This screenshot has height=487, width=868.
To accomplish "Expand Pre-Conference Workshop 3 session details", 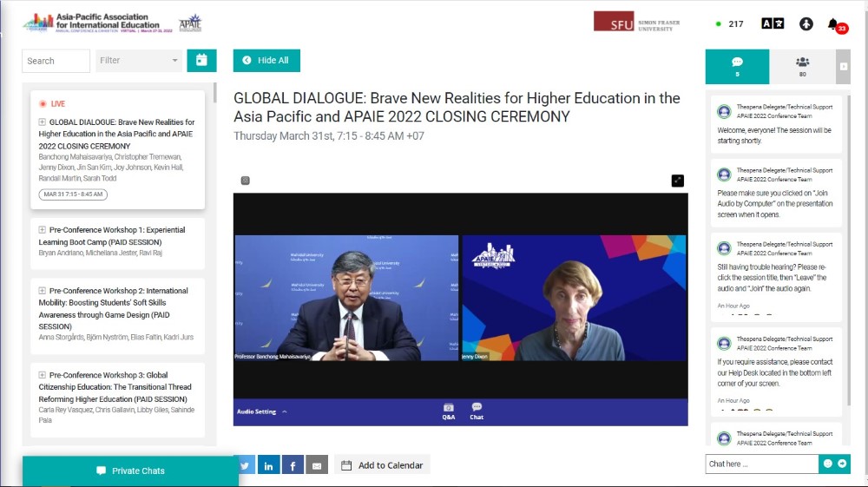I will [x=43, y=375].
